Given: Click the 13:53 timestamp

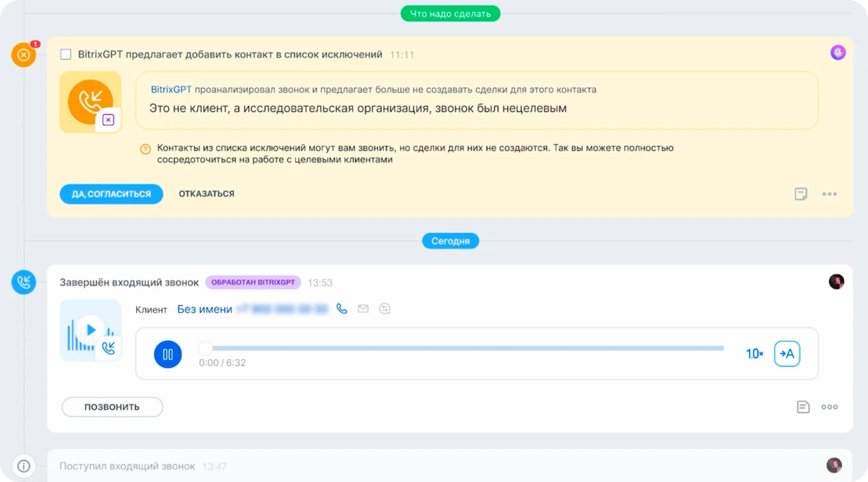Looking at the screenshot, I should coord(320,283).
